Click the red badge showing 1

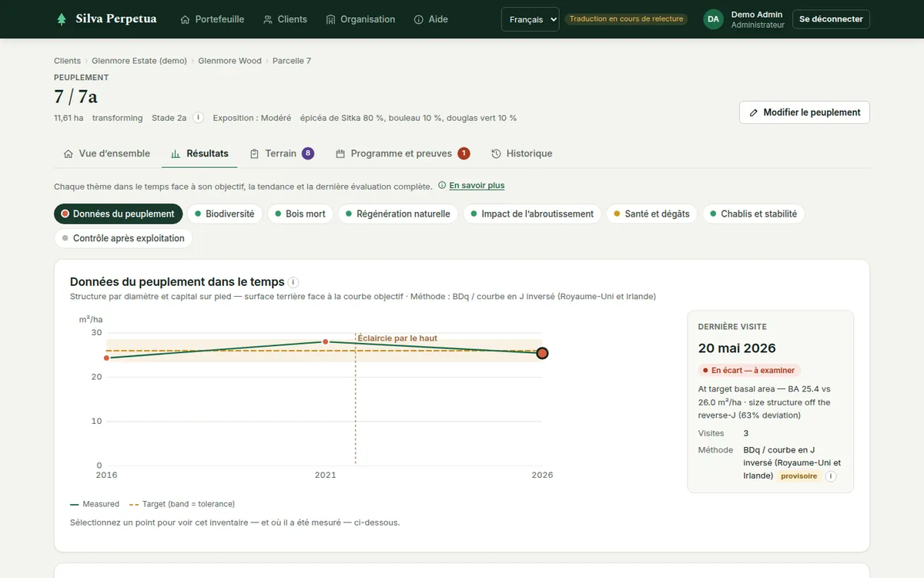(464, 153)
